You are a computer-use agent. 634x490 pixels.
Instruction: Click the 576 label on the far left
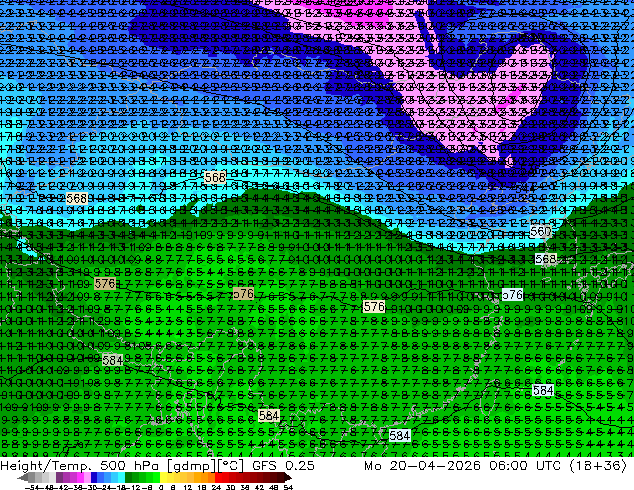pos(105,283)
